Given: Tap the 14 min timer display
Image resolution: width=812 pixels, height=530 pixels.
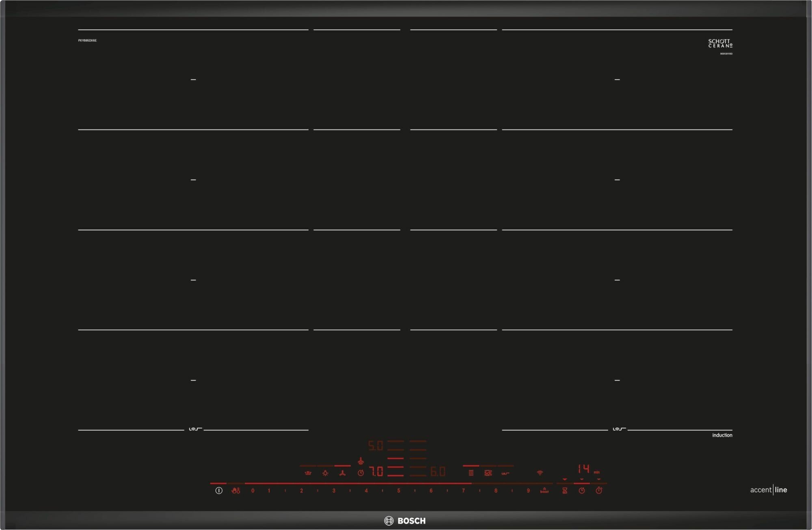Looking at the screenshot, I should pos(584,469).
